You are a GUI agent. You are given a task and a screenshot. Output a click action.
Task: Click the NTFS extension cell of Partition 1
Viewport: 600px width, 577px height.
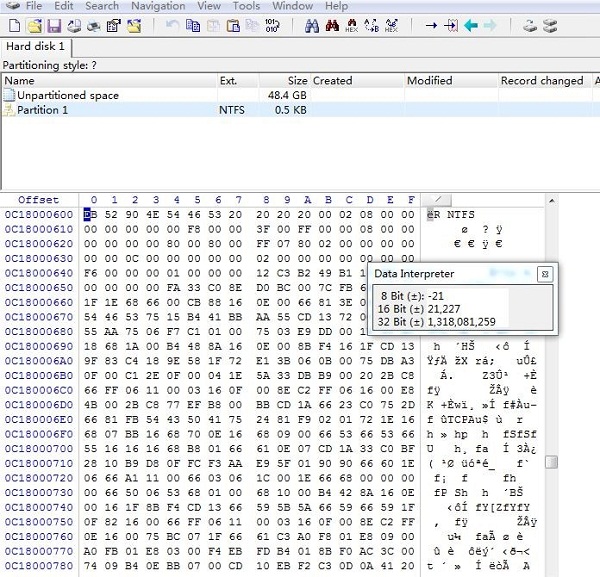(232, 110)
